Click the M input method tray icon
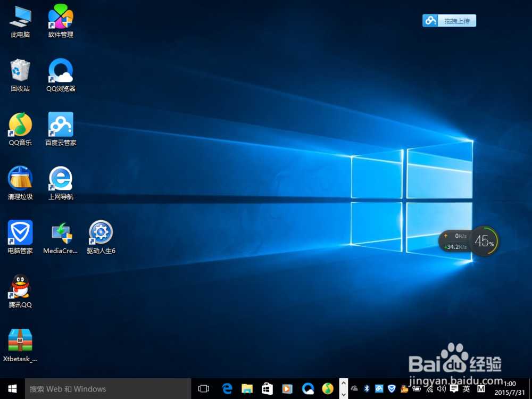Viewport: 532px width, 399px height. pos(481,389)
